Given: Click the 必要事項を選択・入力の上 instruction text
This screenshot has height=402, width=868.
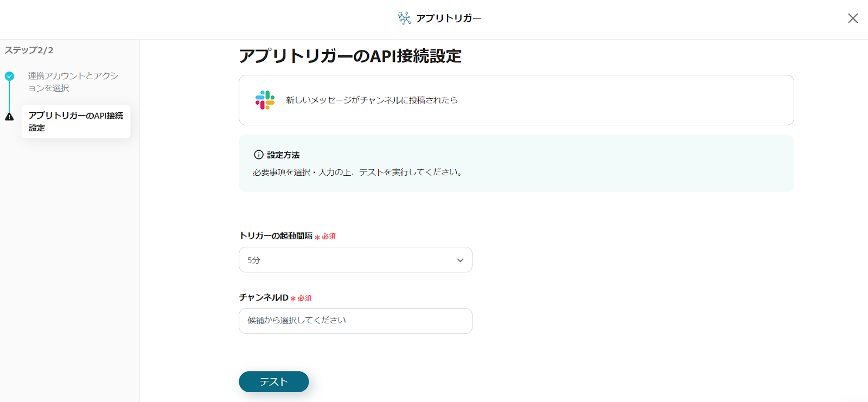Looking at the screenshot, I should click(x=357, y=173).
